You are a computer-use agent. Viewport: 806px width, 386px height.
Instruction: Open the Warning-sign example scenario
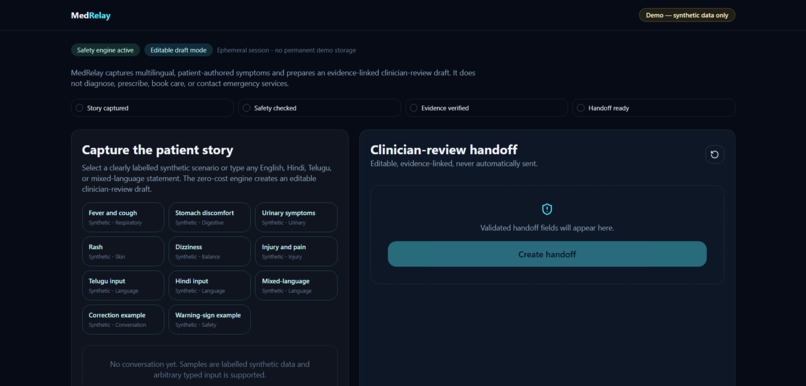[210, 320]
